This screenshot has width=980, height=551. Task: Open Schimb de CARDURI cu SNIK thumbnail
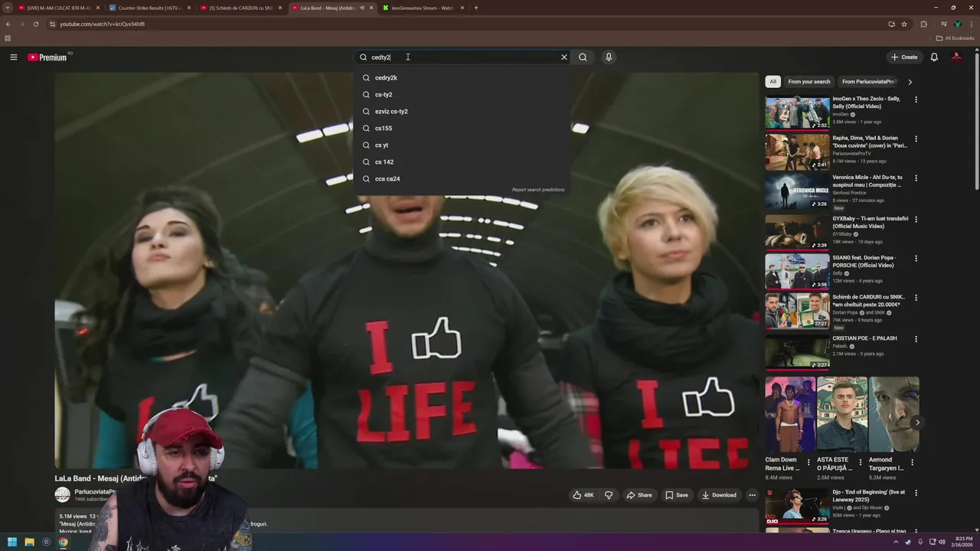tap(797, 311)
